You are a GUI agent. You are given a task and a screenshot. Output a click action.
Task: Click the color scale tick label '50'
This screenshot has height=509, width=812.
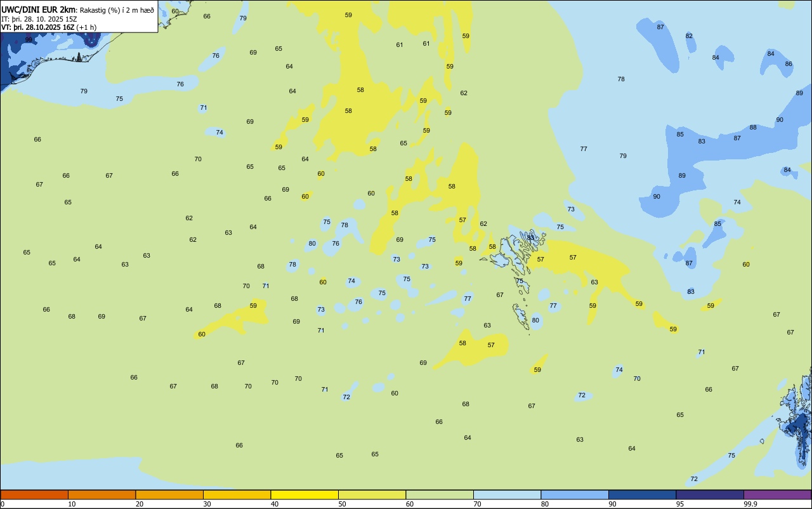click(x=342, y=504)
